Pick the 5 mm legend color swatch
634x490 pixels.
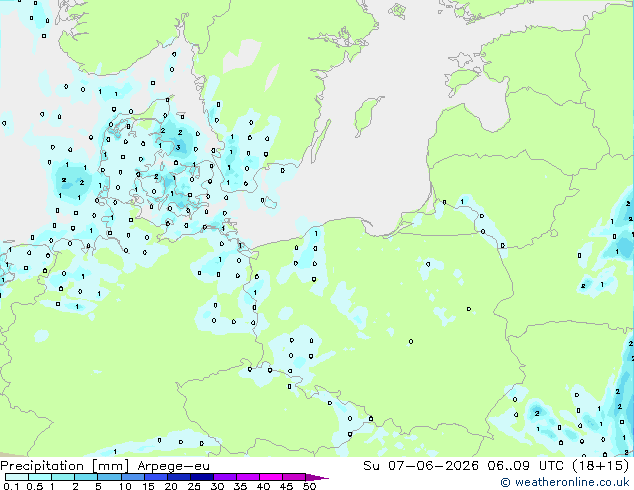(109, 477)
